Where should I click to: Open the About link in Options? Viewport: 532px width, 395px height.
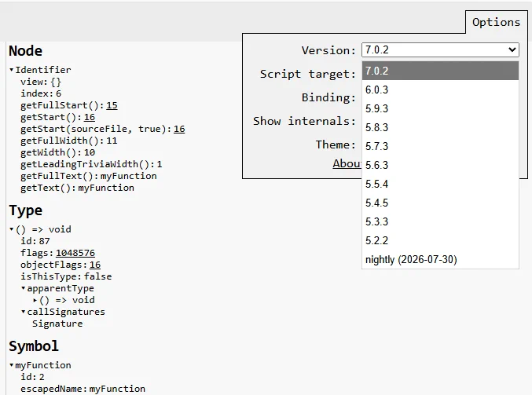[x=347, y=163]
